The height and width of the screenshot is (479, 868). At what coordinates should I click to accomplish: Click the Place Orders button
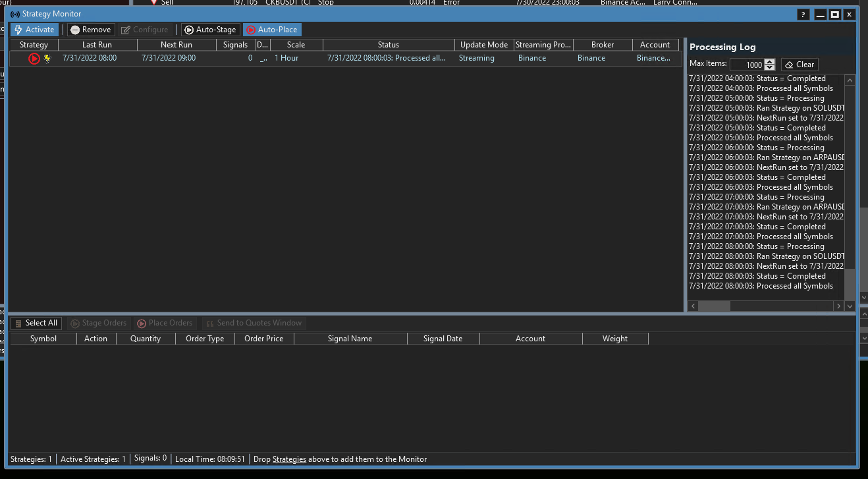[x=165, y=323]
